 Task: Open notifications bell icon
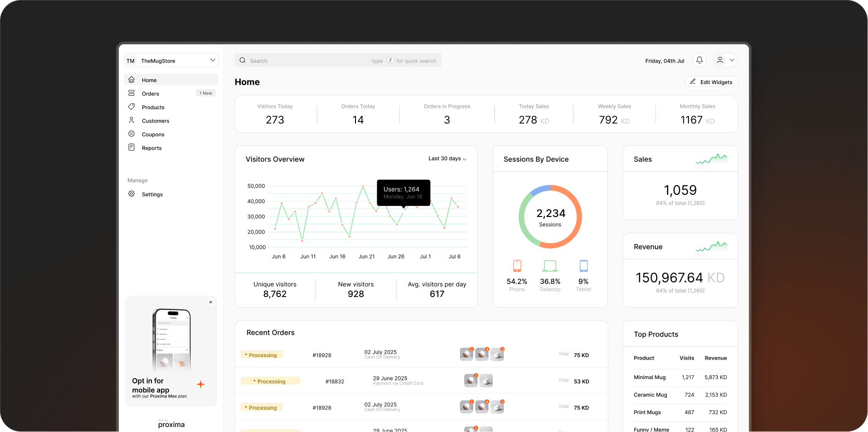click(x=699, y=60)
